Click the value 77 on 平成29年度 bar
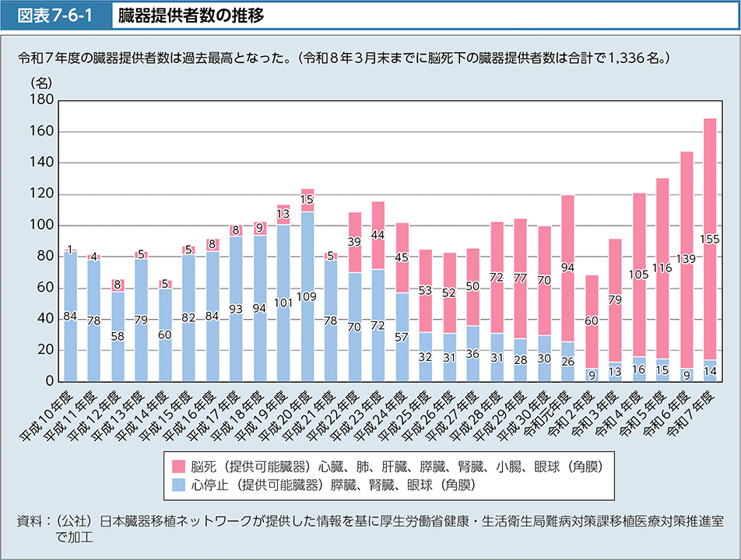This screenshot has height=560, width=741. 520,278
